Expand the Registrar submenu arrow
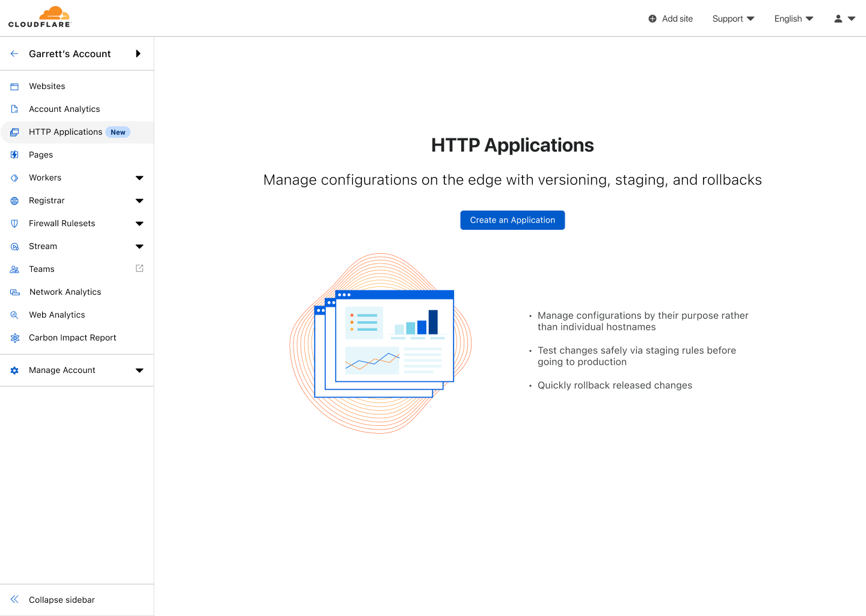 point(140,201)
